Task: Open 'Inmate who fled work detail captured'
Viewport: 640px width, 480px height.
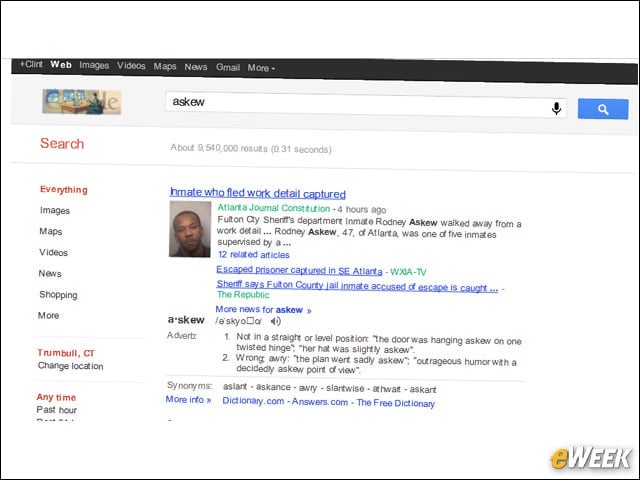Action: (258, 193)
